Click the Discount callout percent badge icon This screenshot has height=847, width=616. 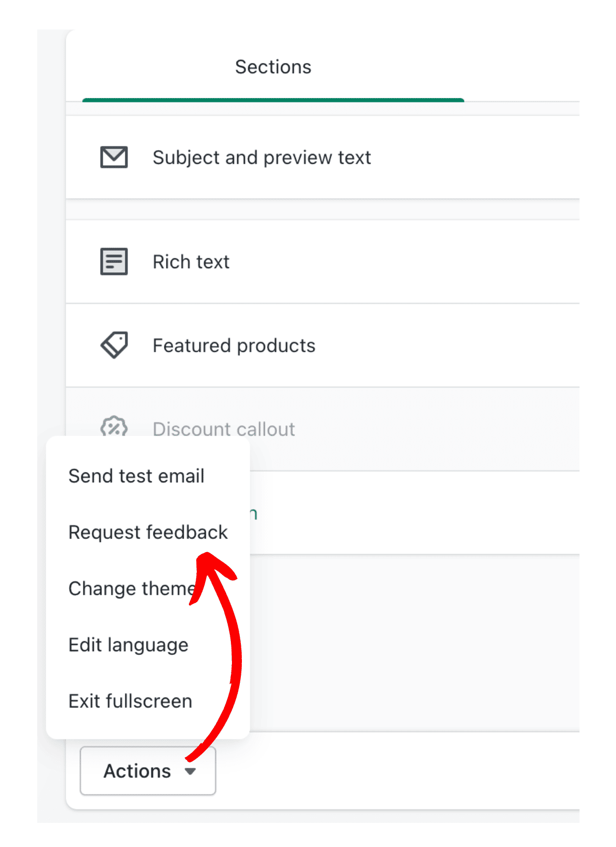pos(114,426)
